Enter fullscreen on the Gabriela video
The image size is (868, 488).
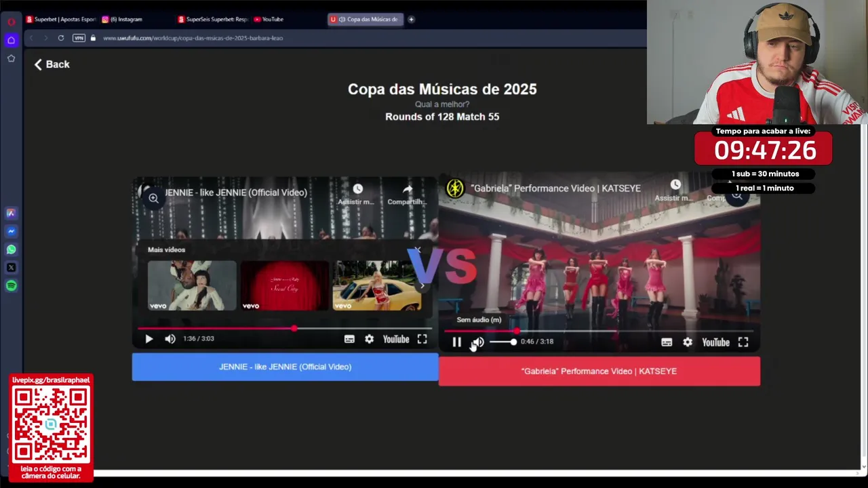point(743,342)
